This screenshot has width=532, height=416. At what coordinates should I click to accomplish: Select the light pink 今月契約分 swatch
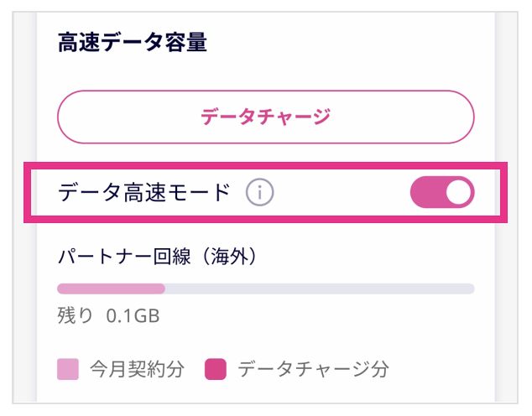[x=68, y=369]
